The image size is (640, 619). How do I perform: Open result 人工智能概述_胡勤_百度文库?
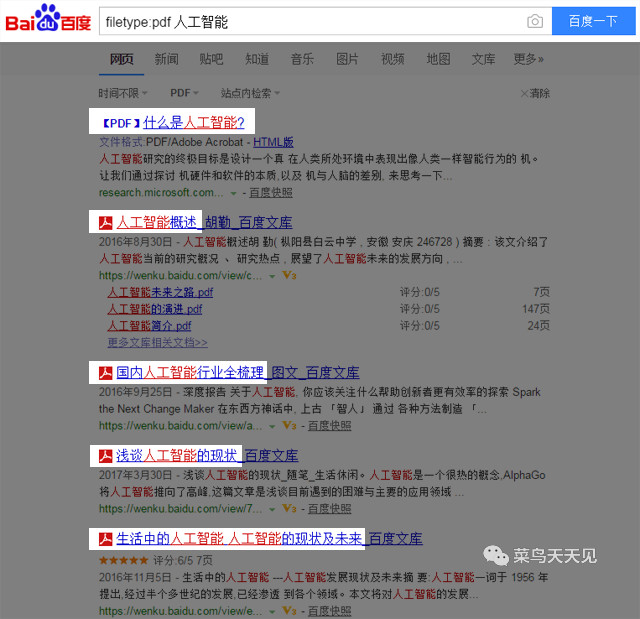[204, 223]
